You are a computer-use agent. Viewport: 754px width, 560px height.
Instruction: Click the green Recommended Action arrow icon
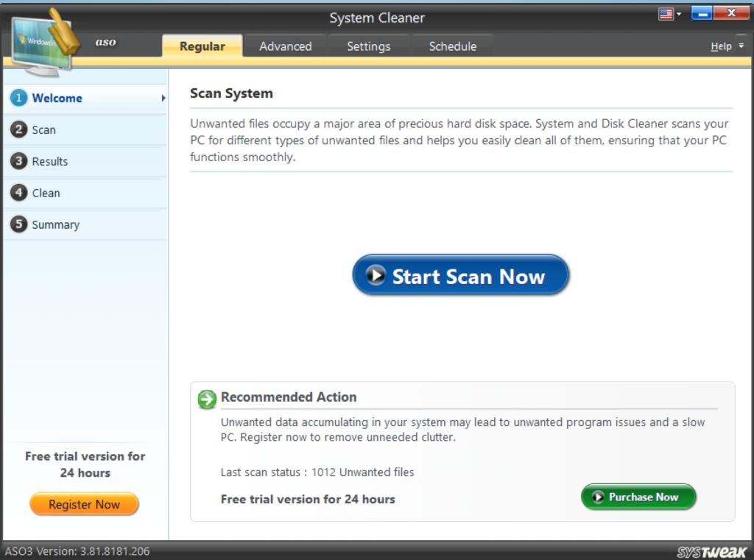[x=207, y=399]
